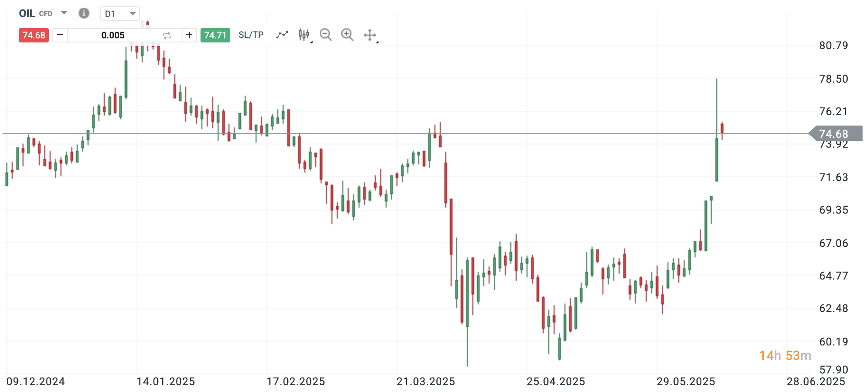Zoom in the chart with magnifier plus

pos(347,35)
